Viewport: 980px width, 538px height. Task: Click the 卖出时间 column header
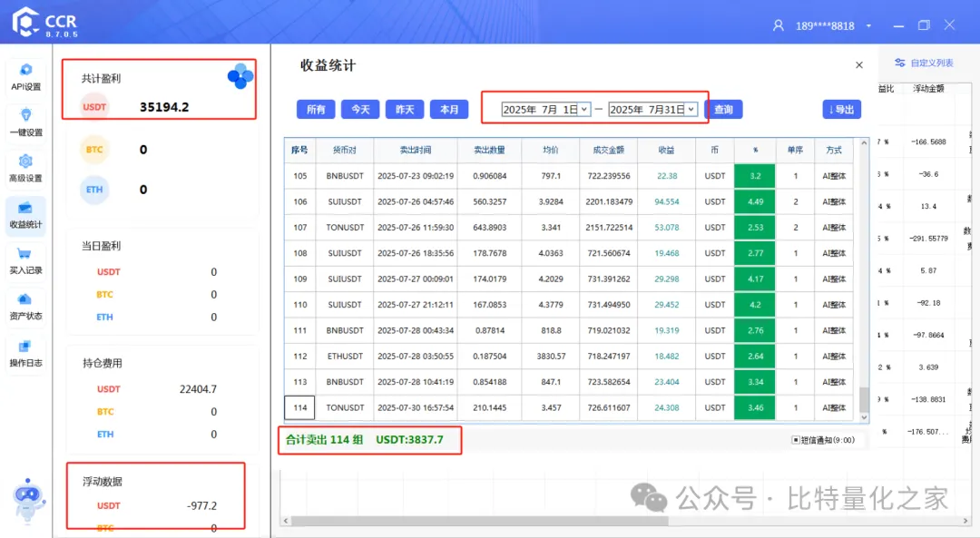coord(416,150)
